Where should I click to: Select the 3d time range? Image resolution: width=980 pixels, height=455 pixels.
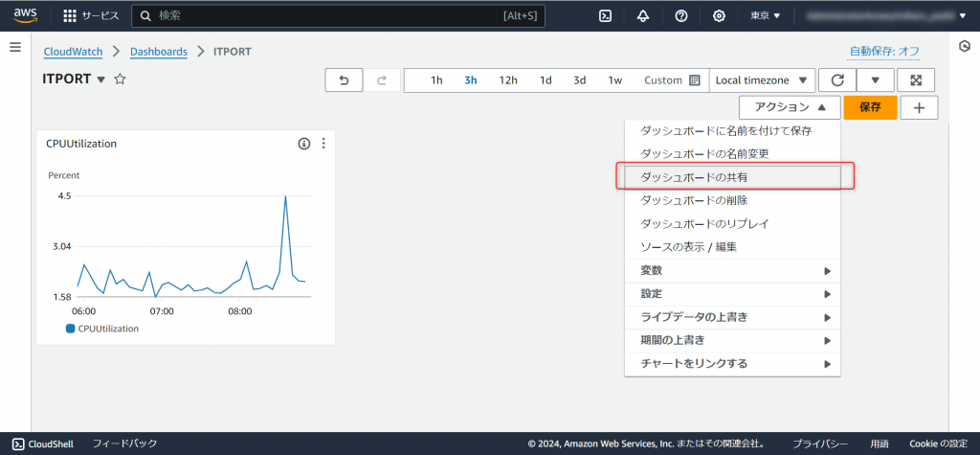pyautogui.click(x=580, y=80)
